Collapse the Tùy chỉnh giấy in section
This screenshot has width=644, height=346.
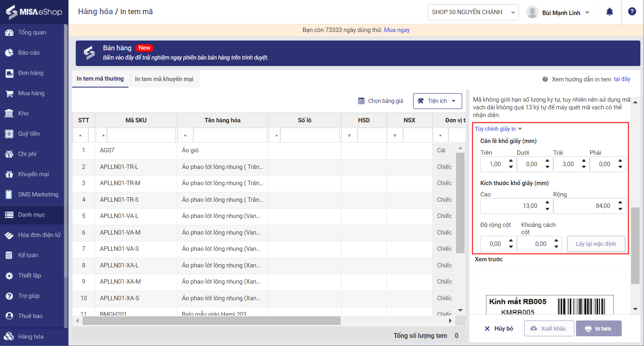498,129
